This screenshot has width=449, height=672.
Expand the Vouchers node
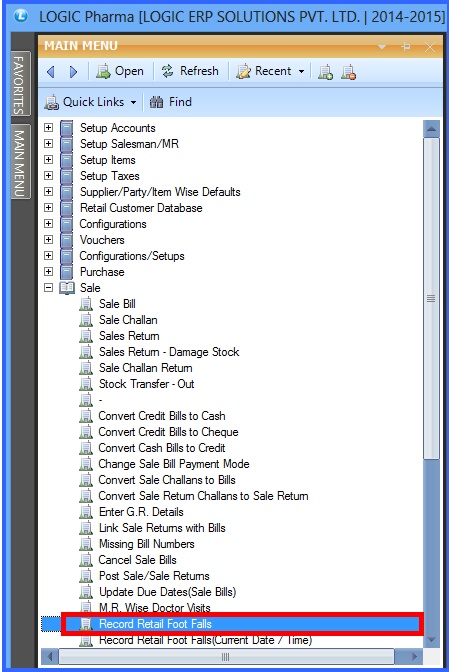[48, 240]
